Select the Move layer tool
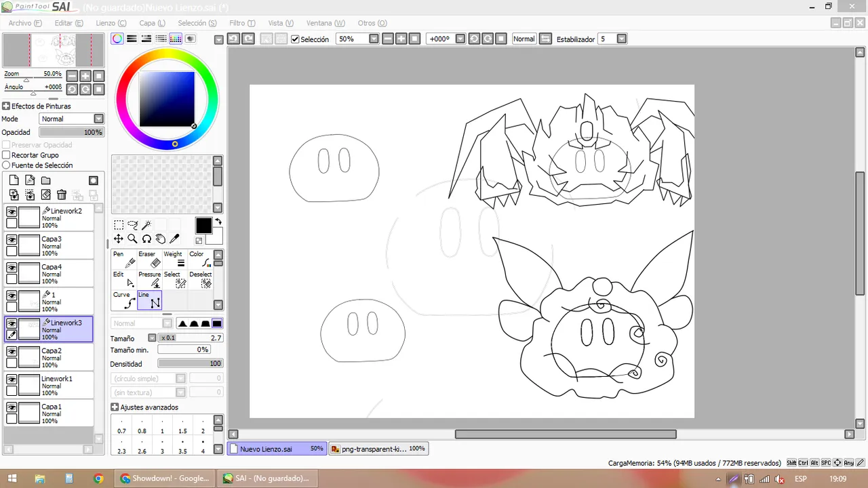 119,239
